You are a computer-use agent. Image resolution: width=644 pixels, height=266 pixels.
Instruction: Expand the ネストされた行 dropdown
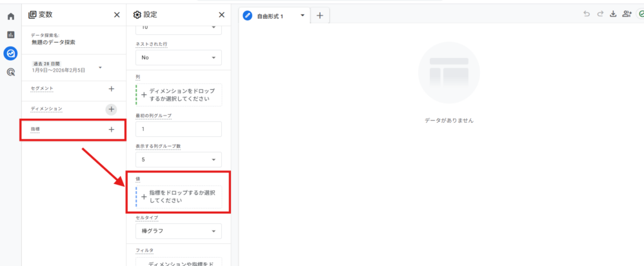pos(177,57)
